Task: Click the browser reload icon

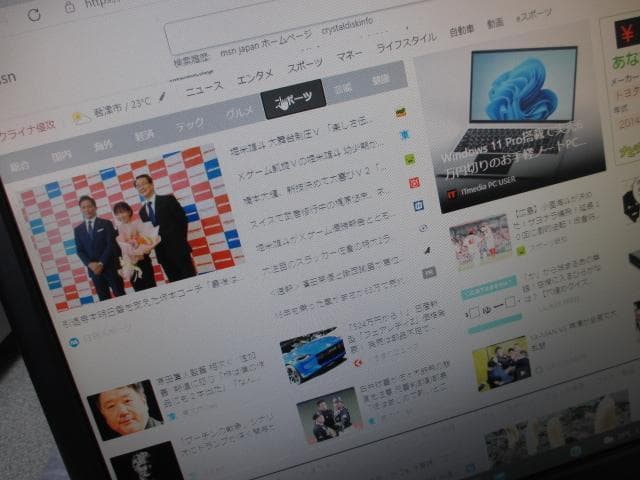Action: (x=34, y=15)
